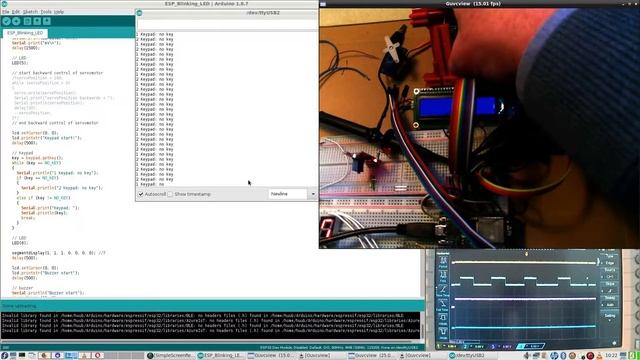Image resolution: width=640 pixels, height=360 pixels.
Task: Click the console output scrollbar in Arduino
Action: tap(422, 325)
